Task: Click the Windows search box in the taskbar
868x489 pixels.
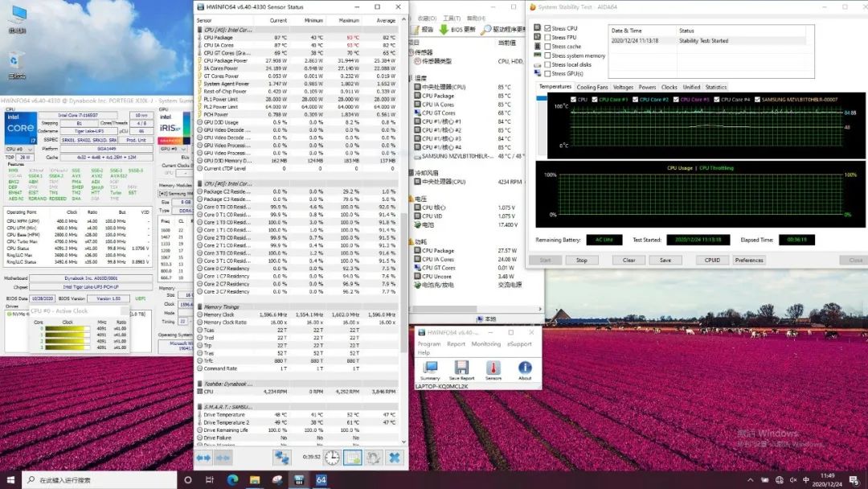Action: tap(96, 480)
